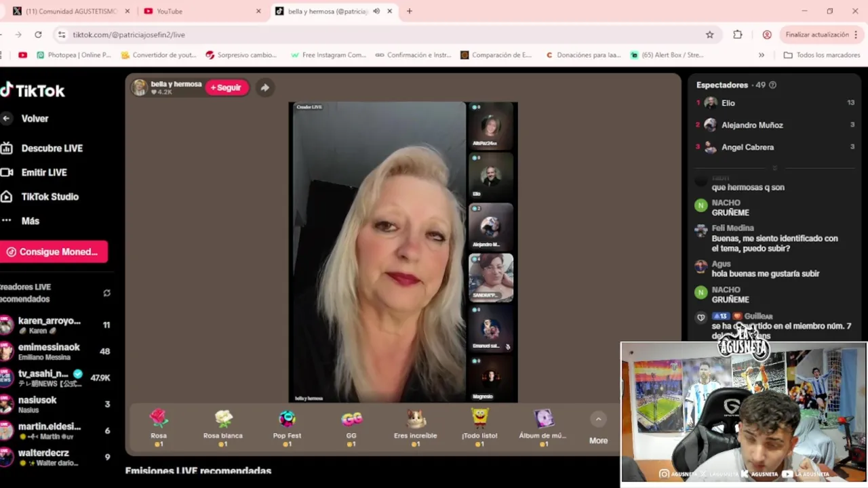Open YouTube bookmark icon

pos(23,55)
